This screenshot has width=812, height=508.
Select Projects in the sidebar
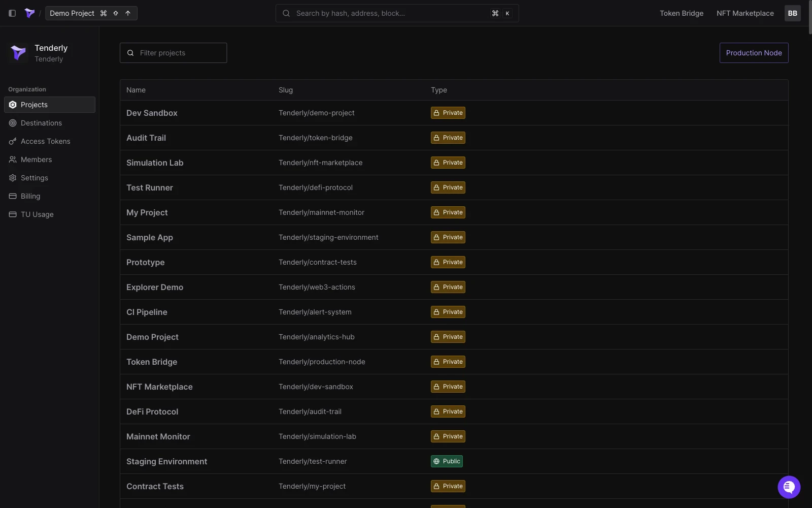pyautogui.click(x=50, y=105)
